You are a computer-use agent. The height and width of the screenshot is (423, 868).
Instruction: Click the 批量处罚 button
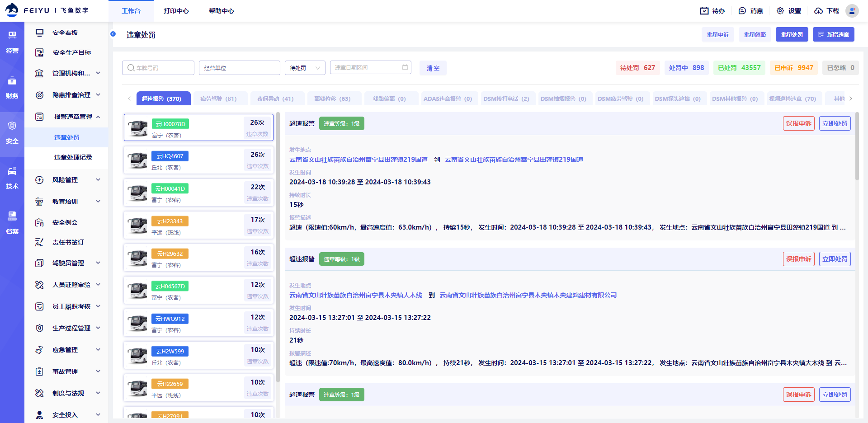coord(792,34)
